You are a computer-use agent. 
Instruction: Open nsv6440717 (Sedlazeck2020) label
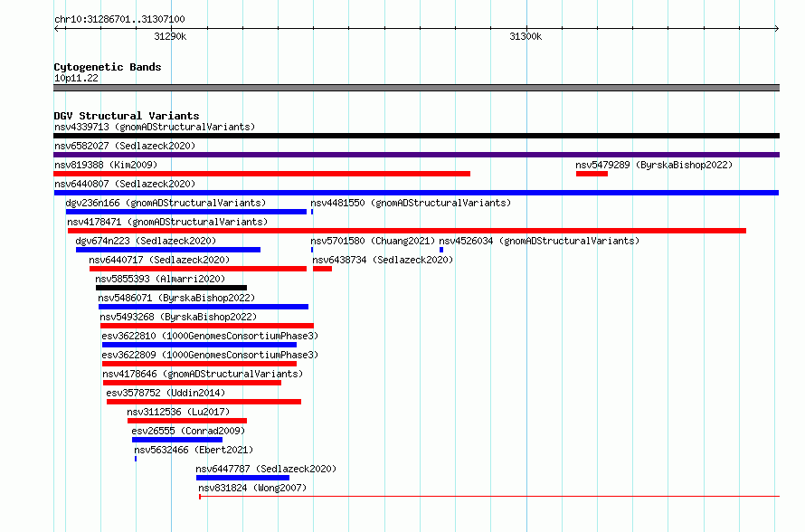click(x=159, y=260)
